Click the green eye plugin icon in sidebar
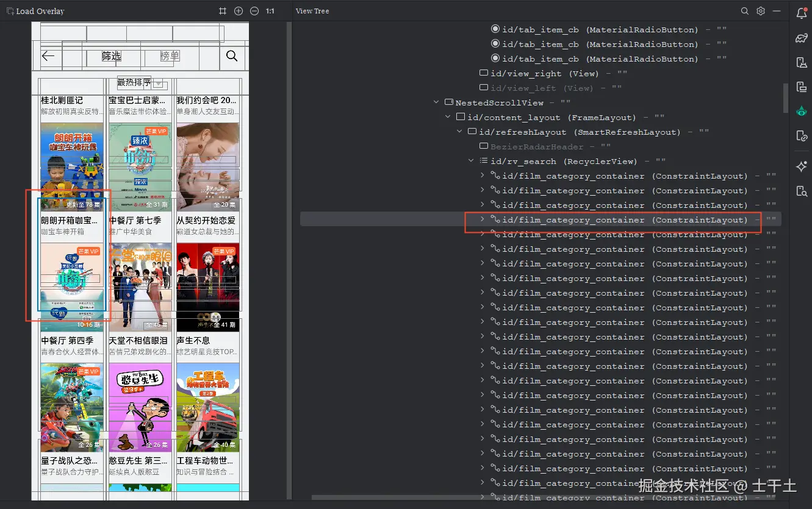812x509 pixels. (802, 112)
